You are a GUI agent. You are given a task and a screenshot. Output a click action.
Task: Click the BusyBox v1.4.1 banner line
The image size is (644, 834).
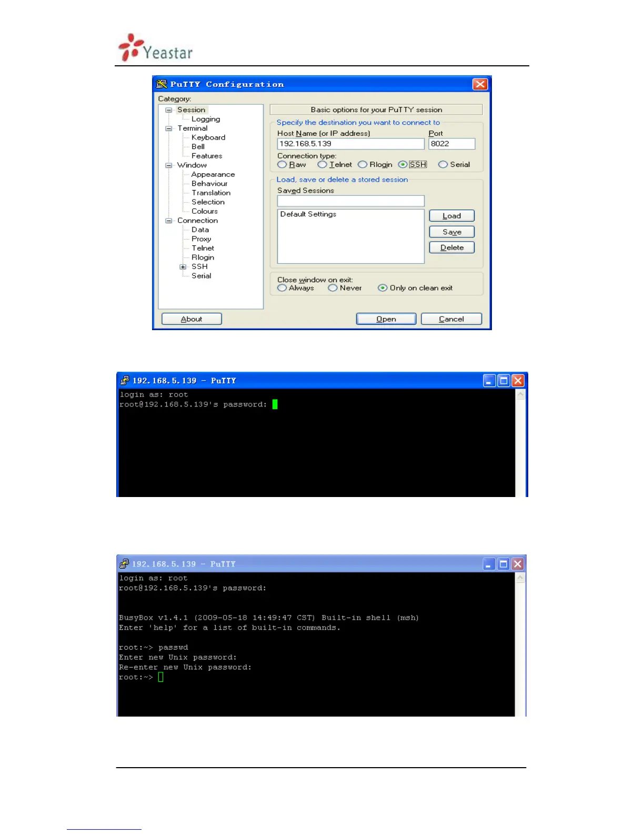coord(269,618)
